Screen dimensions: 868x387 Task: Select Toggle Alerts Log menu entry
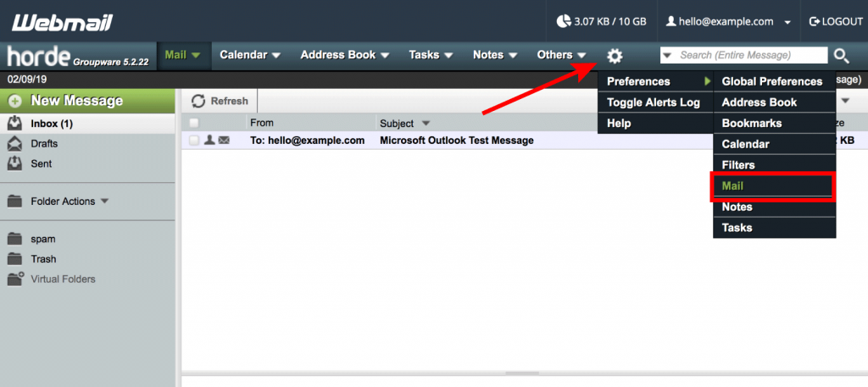pos(653,102)
